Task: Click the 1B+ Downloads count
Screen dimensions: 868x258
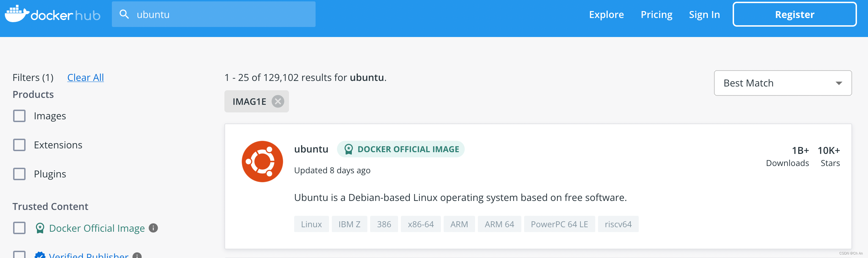Action: point(788,156)
